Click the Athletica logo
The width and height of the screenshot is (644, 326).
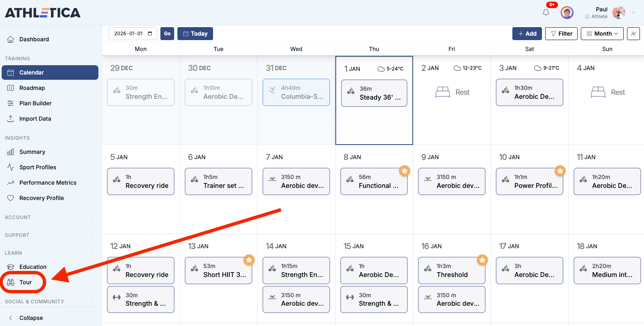pyautogui.click(x=43, y=13)
